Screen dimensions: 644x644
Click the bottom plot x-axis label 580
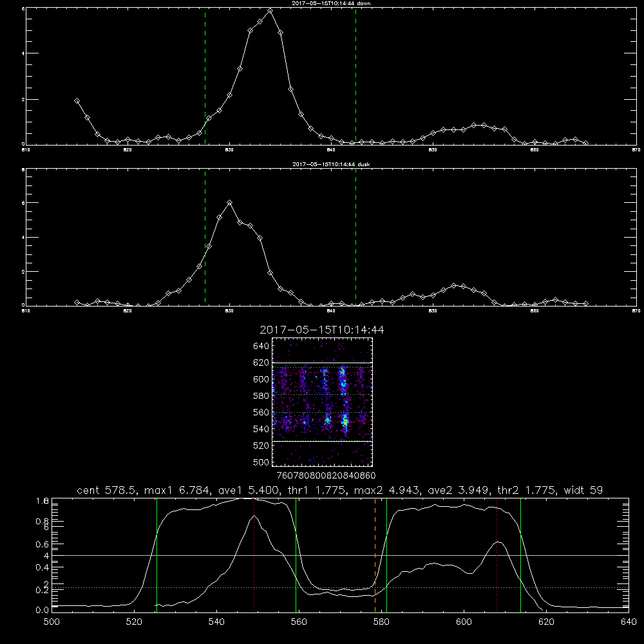pos(381,622)
